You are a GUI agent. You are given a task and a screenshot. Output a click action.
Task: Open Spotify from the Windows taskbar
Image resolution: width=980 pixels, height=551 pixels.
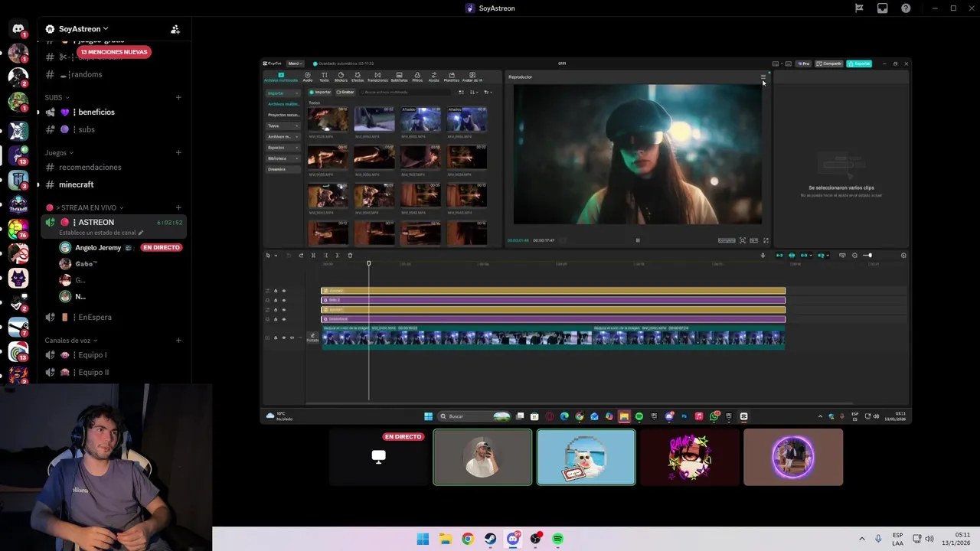[558, 539]
